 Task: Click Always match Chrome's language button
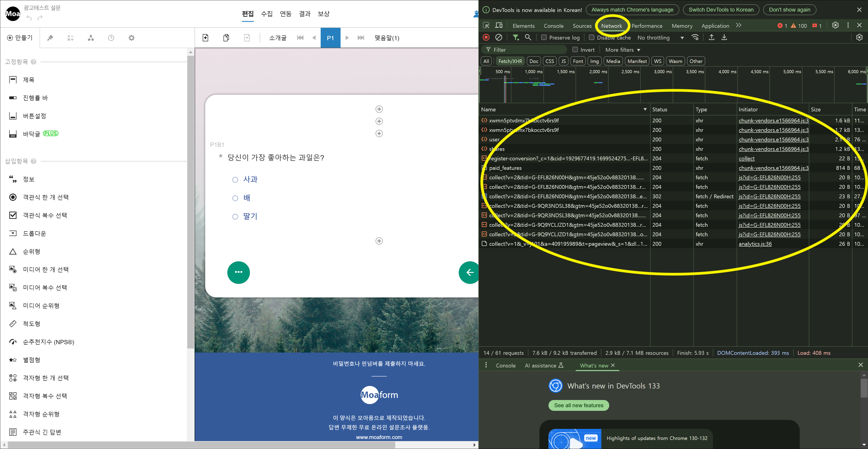(633, 10)
